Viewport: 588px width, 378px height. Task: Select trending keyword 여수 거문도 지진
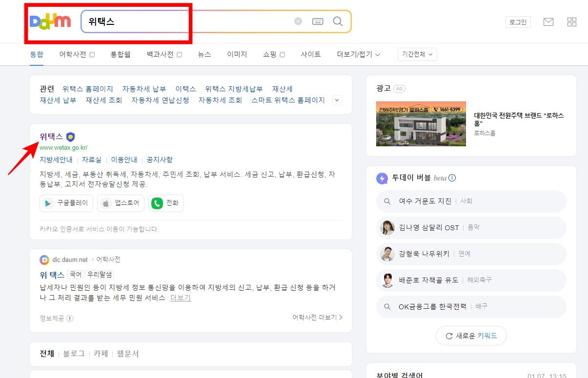coord(471,201)
